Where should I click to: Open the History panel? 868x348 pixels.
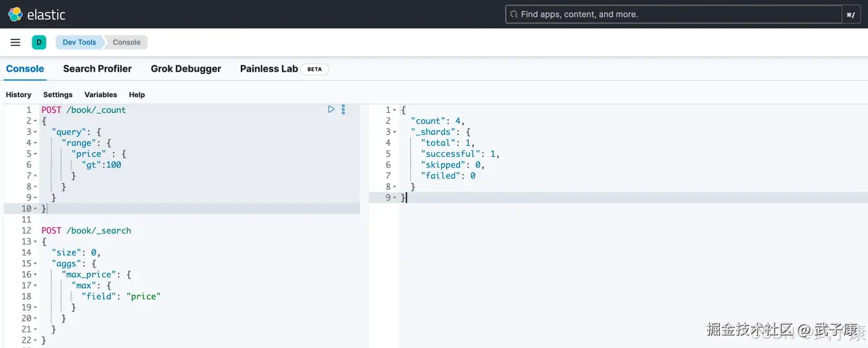coord(19,95)
